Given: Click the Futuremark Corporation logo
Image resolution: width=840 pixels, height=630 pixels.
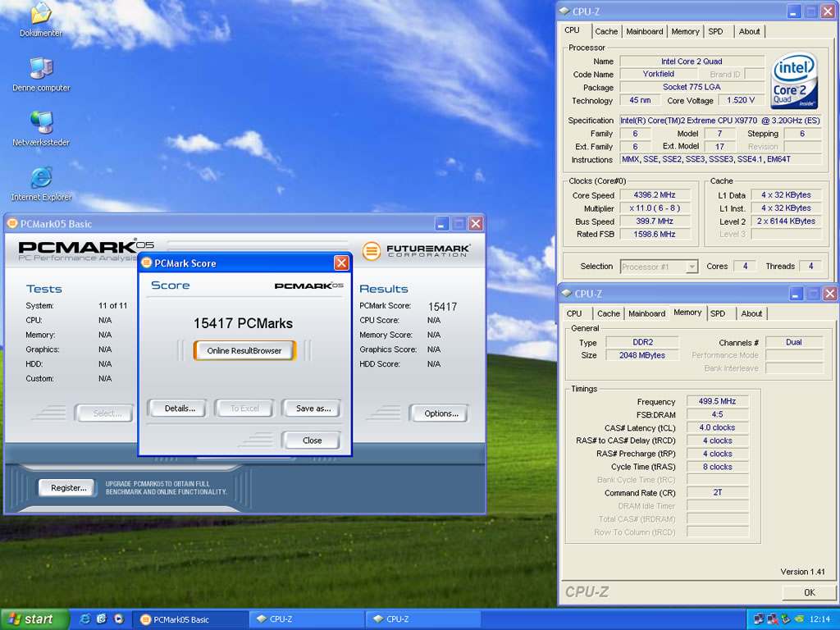Looking at the screenshot, I should pos(416,250).
